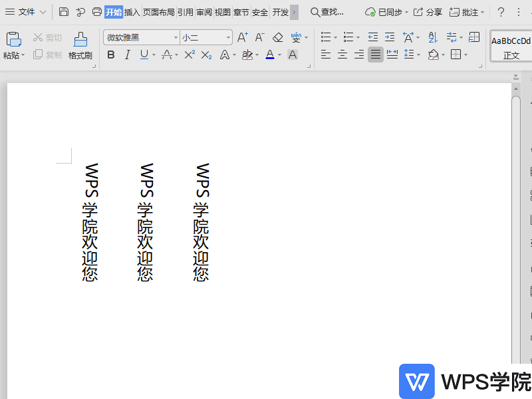This screenshot has height=399, width=532.
Task: Apply strikethrough to text
Action: [x=166, y=55]
